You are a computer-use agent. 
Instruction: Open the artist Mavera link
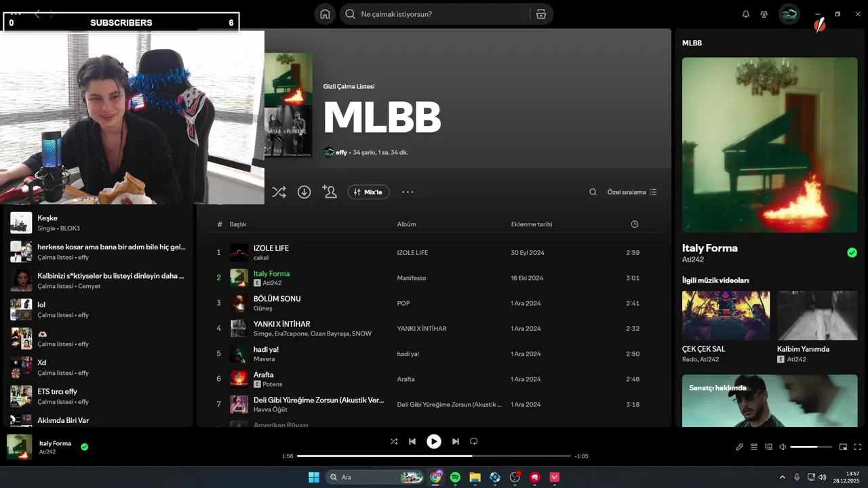coord(264,359)
